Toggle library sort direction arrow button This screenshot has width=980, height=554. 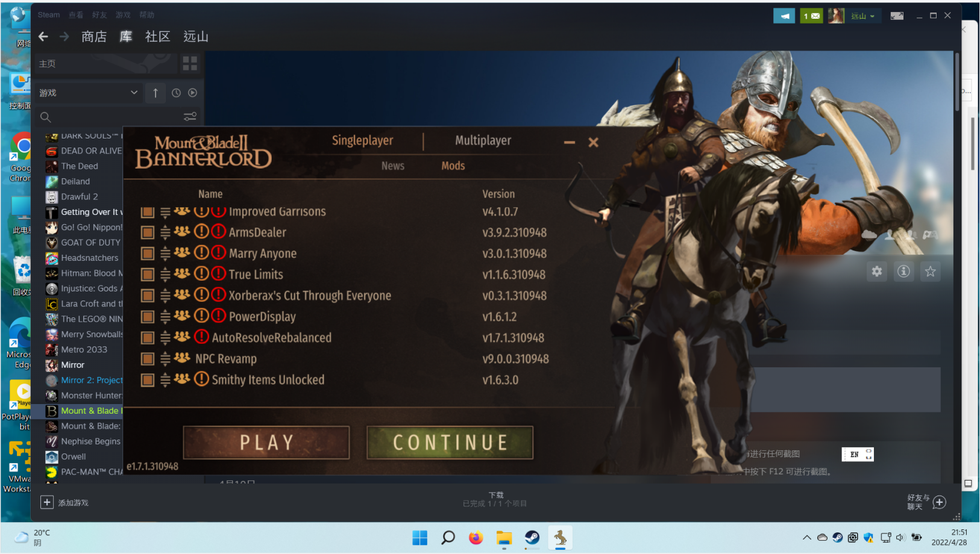click(x=155, y=93)
